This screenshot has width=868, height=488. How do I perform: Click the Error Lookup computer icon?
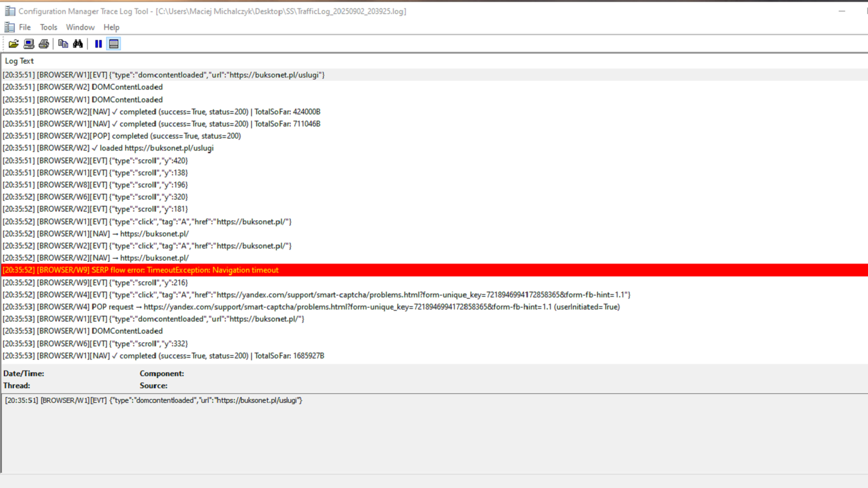28,43
